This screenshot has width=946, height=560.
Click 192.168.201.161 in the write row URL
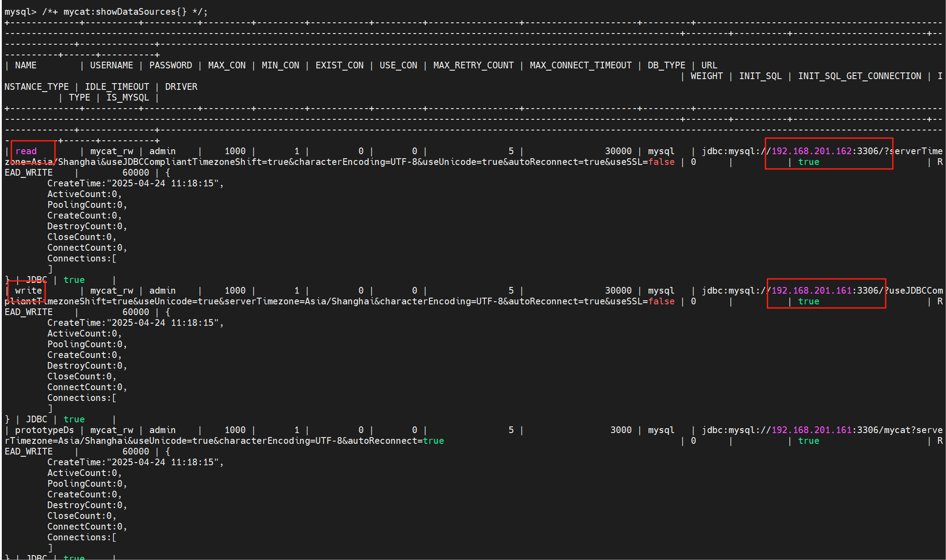click(x=811, y=291)
